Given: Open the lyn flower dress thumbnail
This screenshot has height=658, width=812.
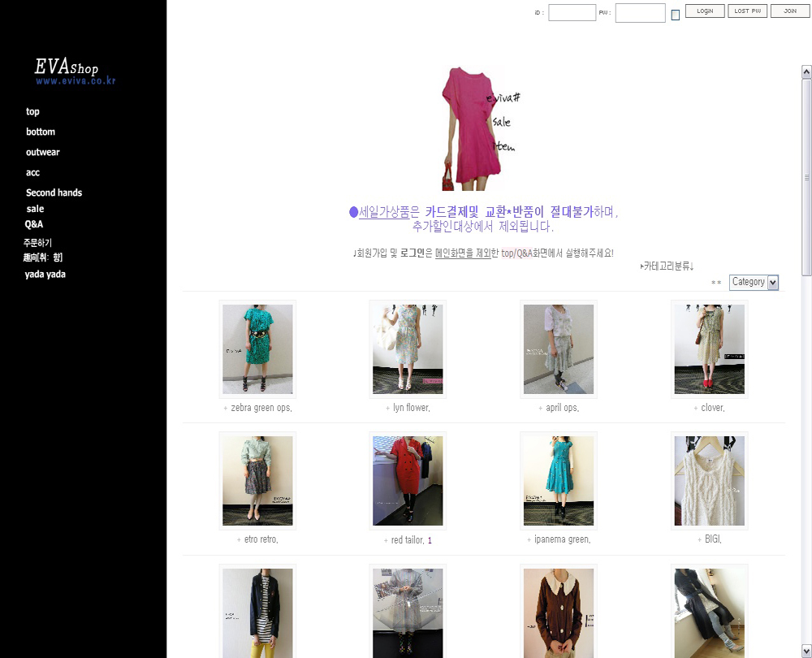Looking at the screenshot, I should pyautogui.click(x=408, y=349).
